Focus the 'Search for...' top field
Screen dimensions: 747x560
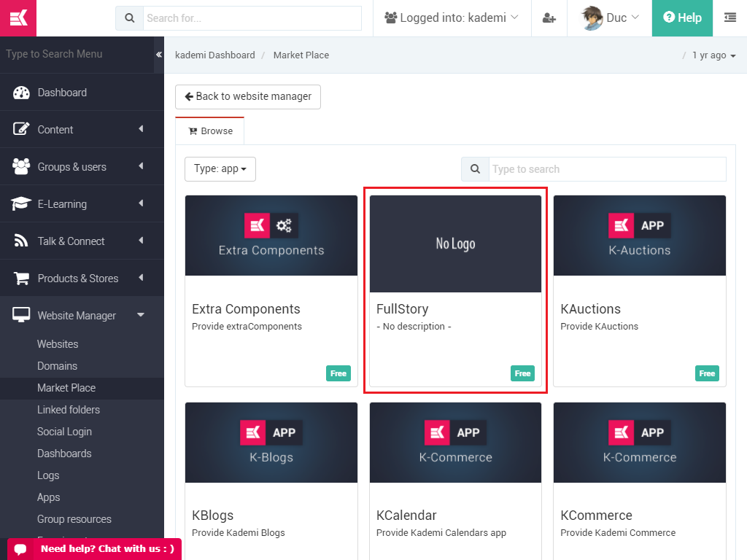[252, 18]
